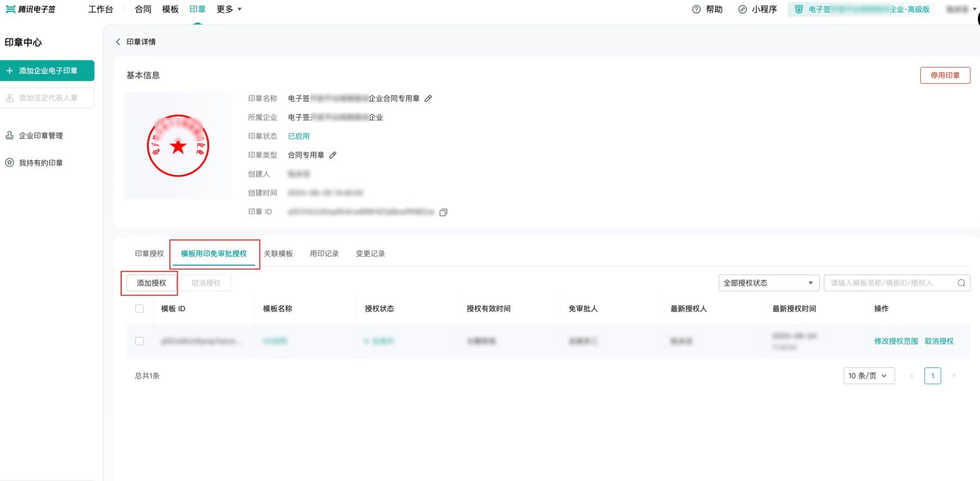Click the 模板名称 column header
Image resolution: width=980 pixels, height=481 pixels.
278,309
